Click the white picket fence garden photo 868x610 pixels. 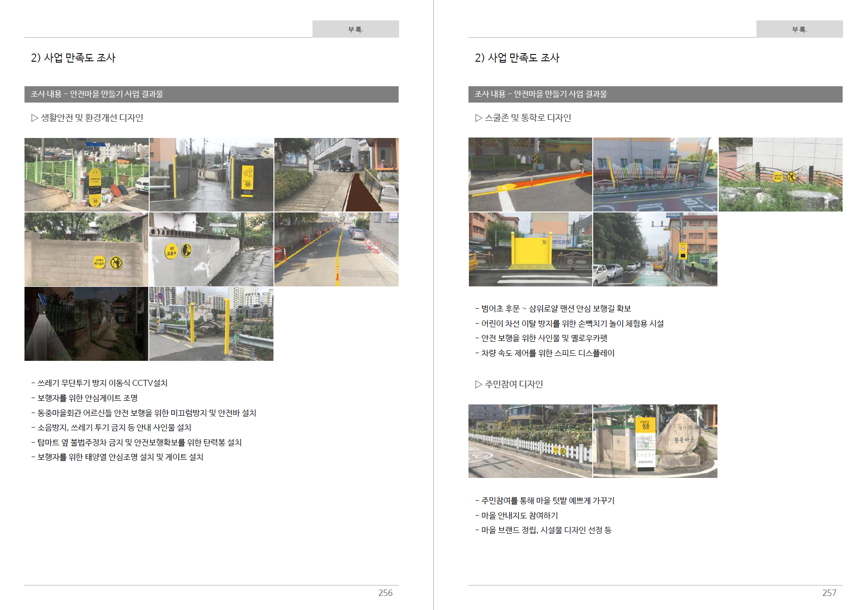(530, 441)
